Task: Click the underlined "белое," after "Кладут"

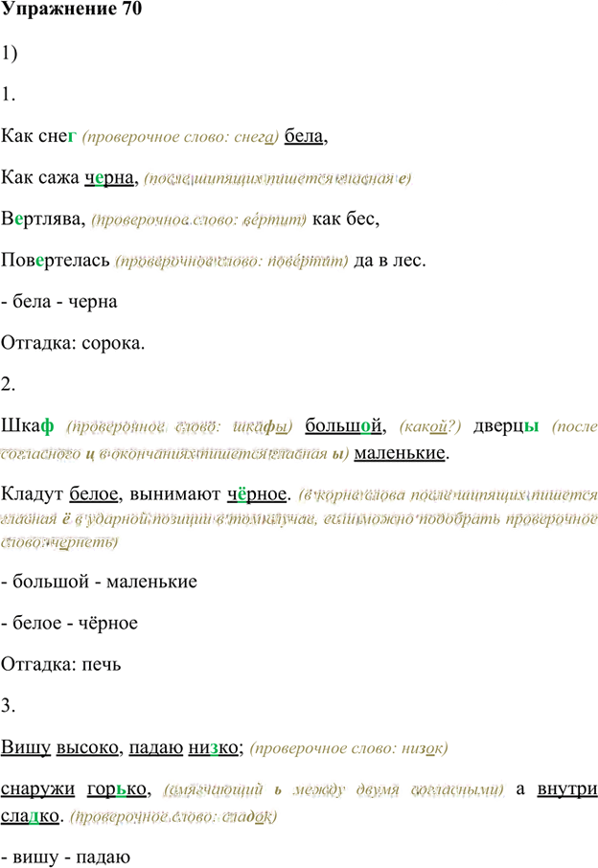Action: 97,494
